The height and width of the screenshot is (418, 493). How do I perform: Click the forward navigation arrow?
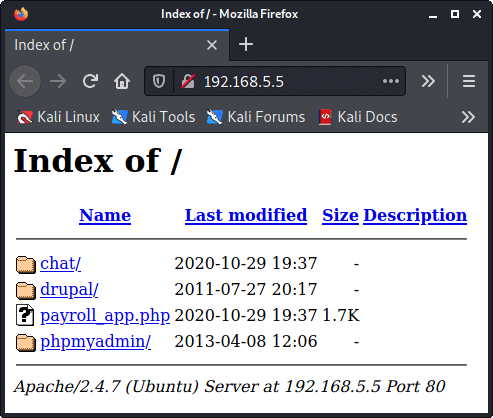(x=58, y=81)
